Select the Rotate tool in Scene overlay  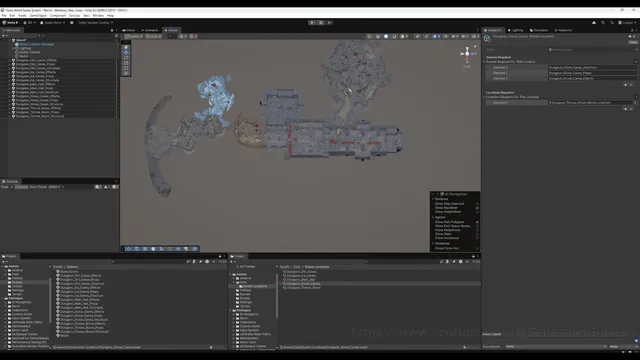click(x=126, y=58)
